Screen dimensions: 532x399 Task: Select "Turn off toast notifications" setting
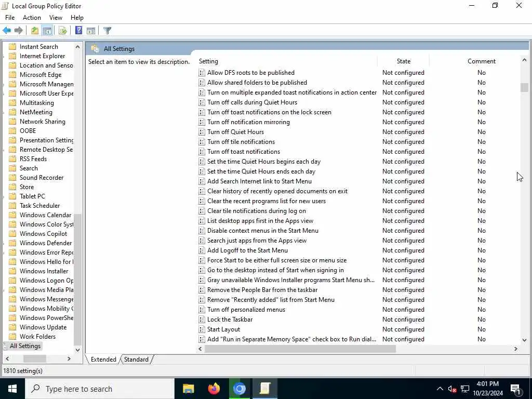coord(244,152)
